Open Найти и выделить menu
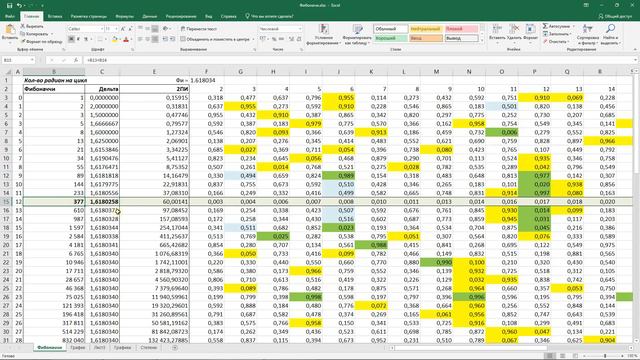Screen dimensions: 640x360 (x=611, y=34)
